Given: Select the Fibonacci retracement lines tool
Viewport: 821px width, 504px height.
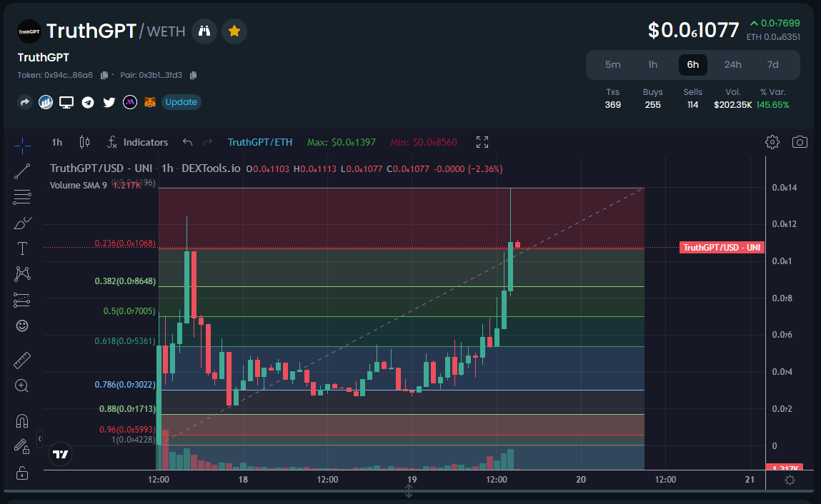Looking at the screenshot, I should click(x=22, y=197).
